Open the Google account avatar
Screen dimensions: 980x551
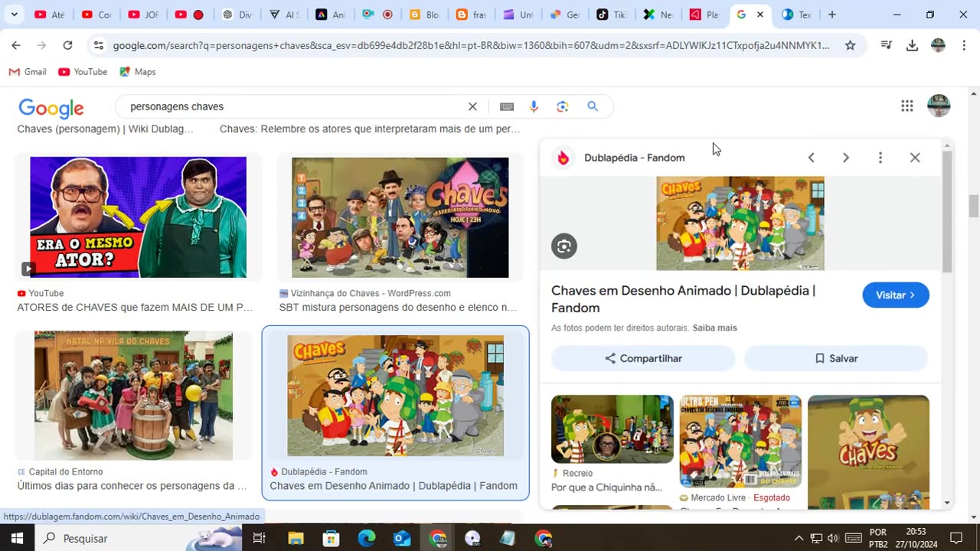pos(939,106)
